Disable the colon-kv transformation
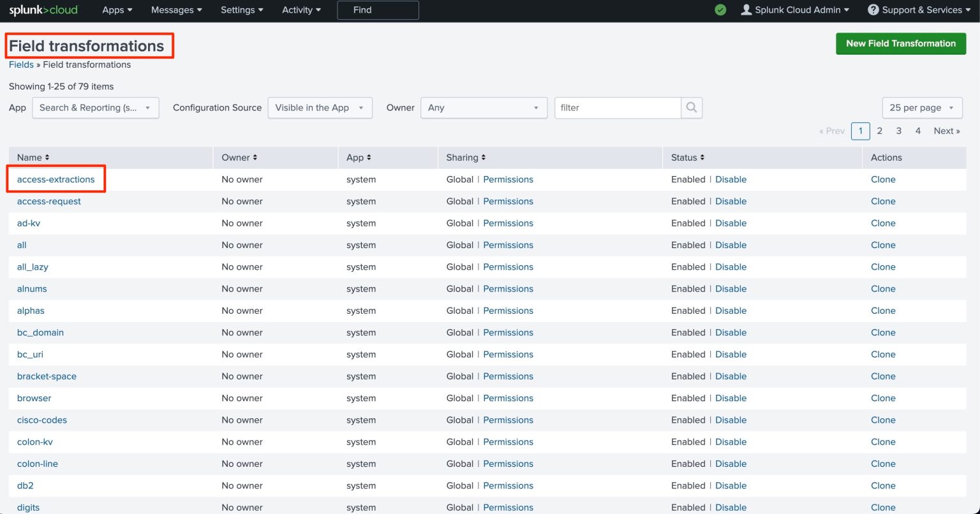This screenshot has width=980, height=514. coord(731,442)
